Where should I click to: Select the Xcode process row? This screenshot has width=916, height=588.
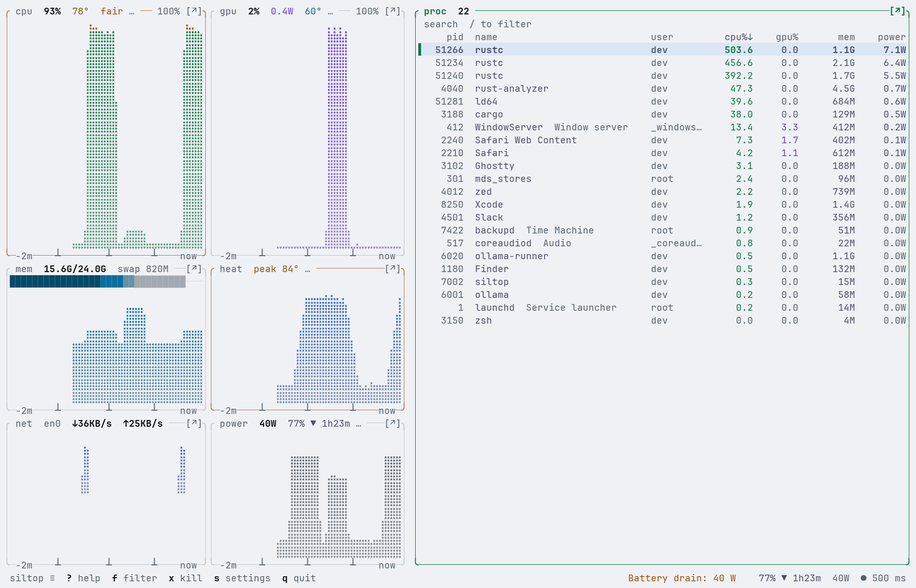[x=662, y=205]
